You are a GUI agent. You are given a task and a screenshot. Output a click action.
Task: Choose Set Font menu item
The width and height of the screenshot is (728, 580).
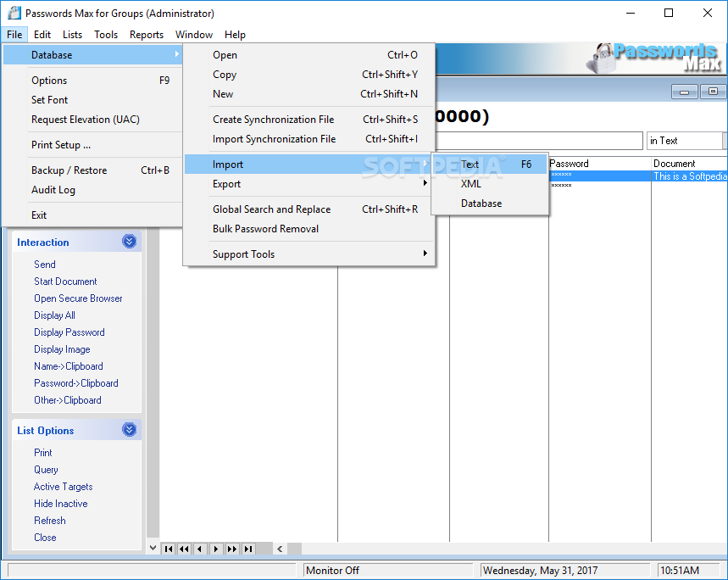point(92,100)
